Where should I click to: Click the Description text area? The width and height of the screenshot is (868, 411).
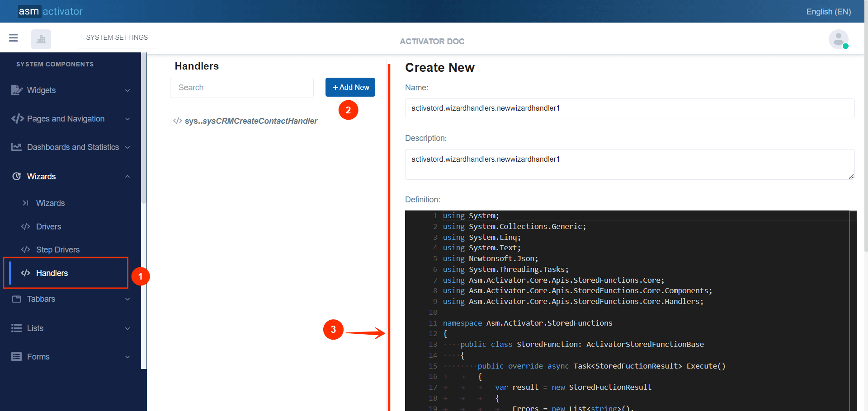pyautogui.click(x=629, y=164)
